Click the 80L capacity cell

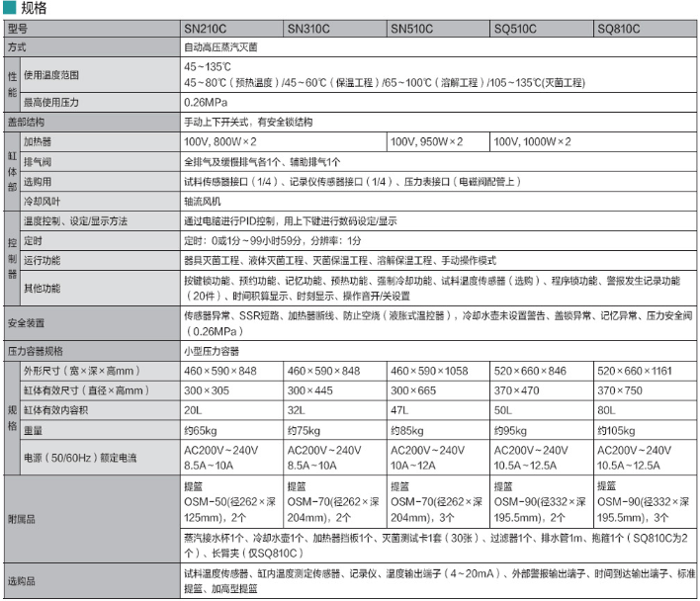(x=645, y=410)
